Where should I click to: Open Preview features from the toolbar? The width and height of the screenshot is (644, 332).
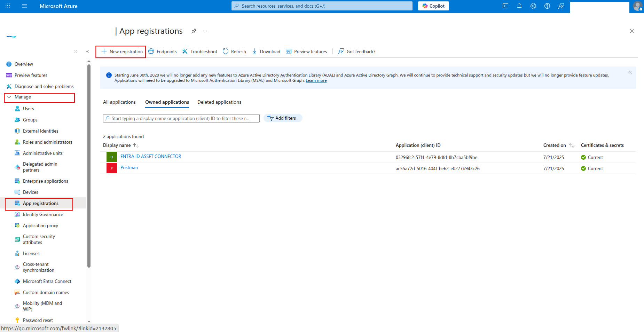pyautogui.click(x=307, y=52)
